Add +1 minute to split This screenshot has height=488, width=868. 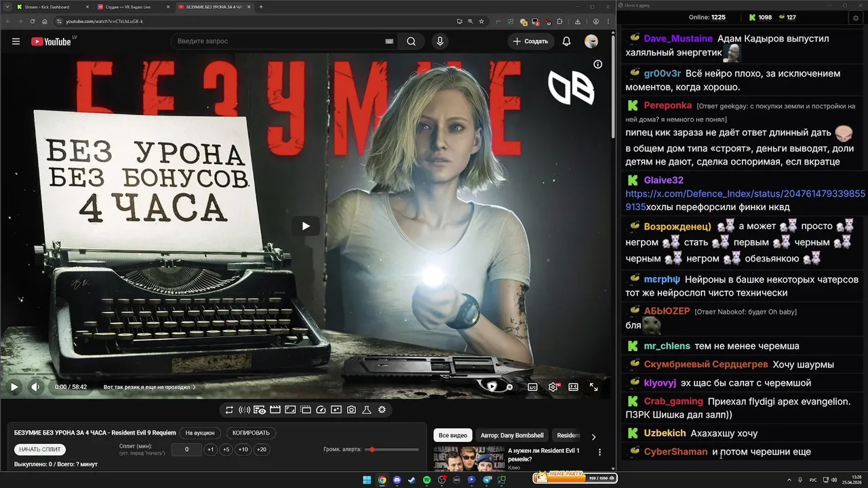(211, 449)
